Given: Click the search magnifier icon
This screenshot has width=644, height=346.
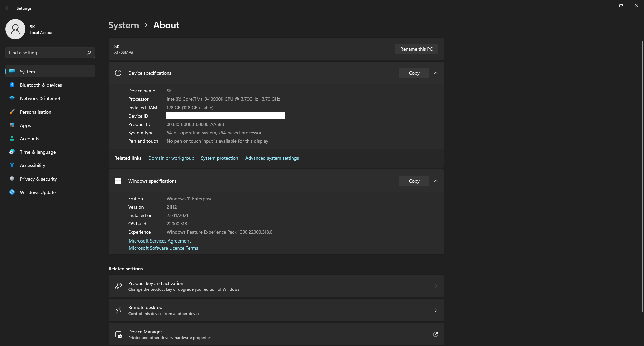Looking at the screenshot, I should pyautogui.click(x=89, y=53).
